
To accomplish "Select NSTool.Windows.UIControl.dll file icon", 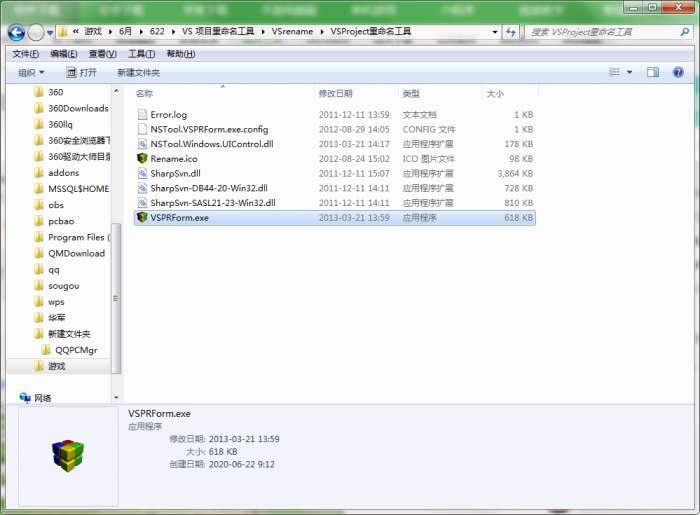I will tap(142, 144).
